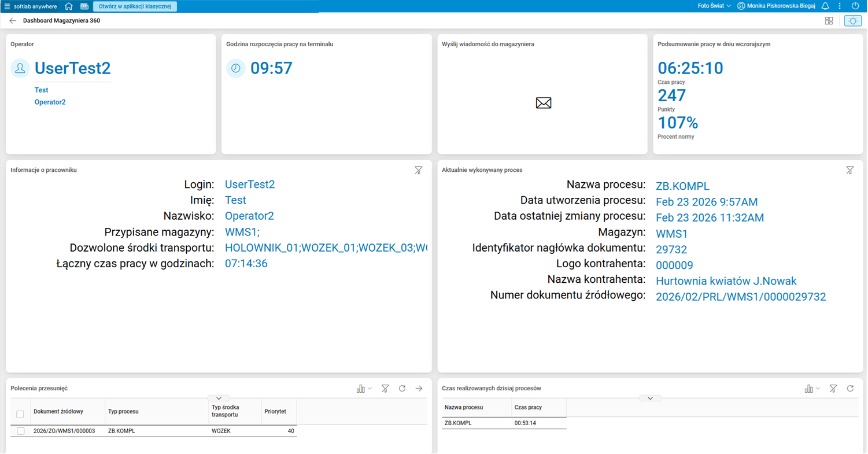Open the softlab anywhere hamburger menu

7,6
